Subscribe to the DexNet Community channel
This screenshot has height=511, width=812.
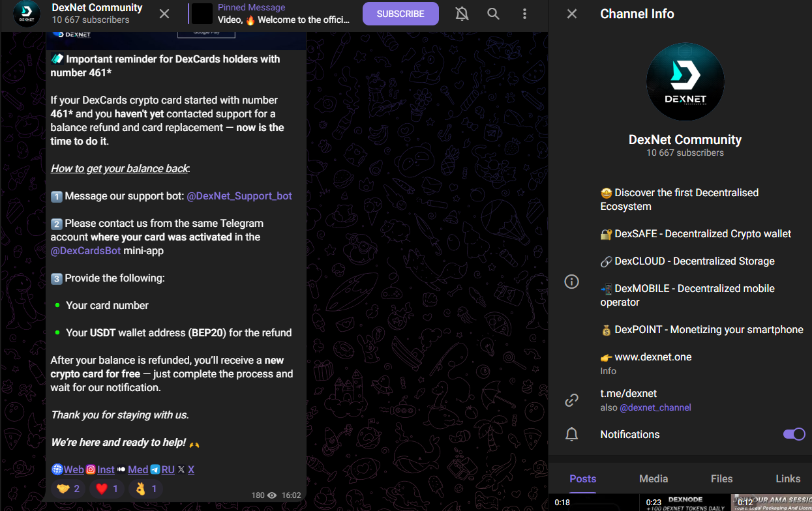[400, 14]
